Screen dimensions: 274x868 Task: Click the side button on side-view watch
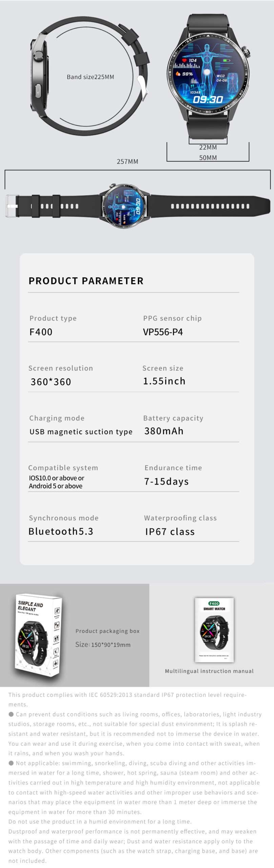(37, 91)
